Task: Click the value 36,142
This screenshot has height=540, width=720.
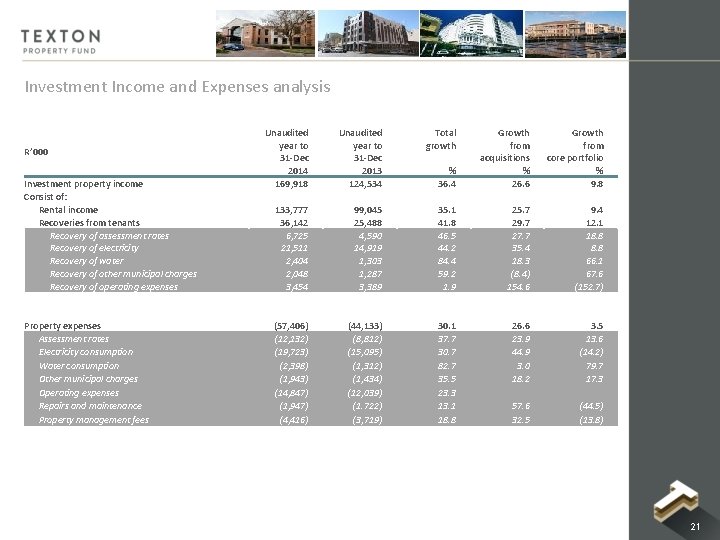Action: click(293, 223)
